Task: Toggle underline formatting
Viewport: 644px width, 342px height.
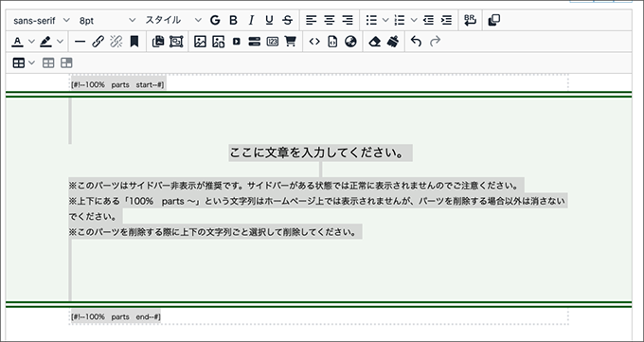Action: [x=269, y=20]
